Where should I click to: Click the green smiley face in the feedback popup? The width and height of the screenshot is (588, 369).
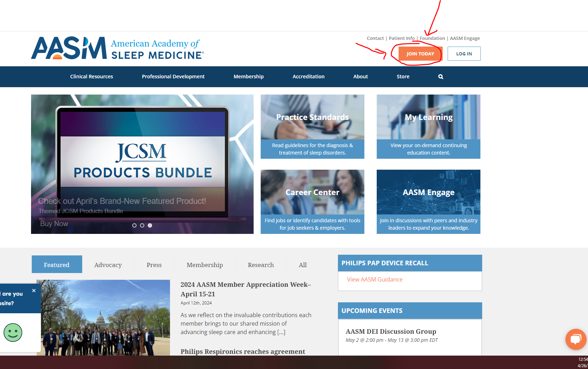click(13, 332)
